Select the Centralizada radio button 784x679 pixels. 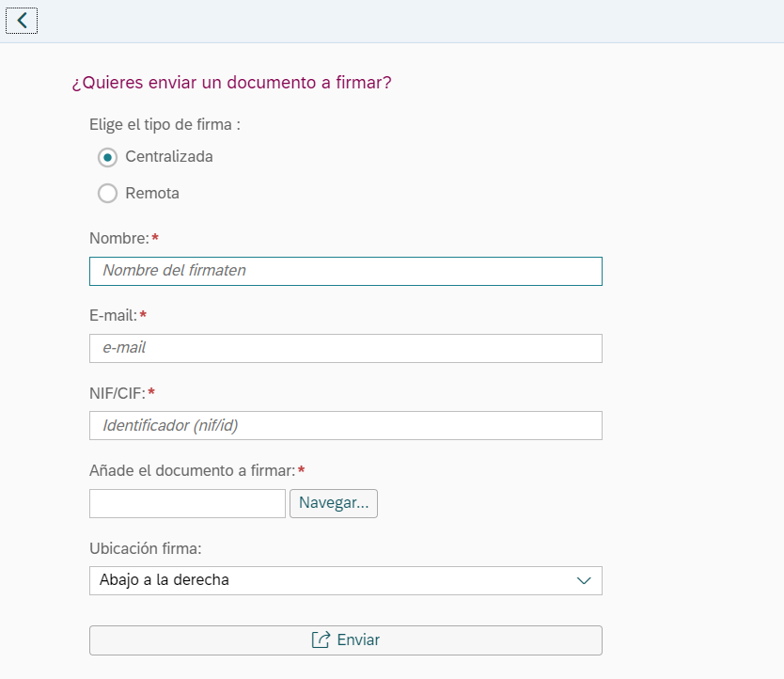(x=107, y=157)
